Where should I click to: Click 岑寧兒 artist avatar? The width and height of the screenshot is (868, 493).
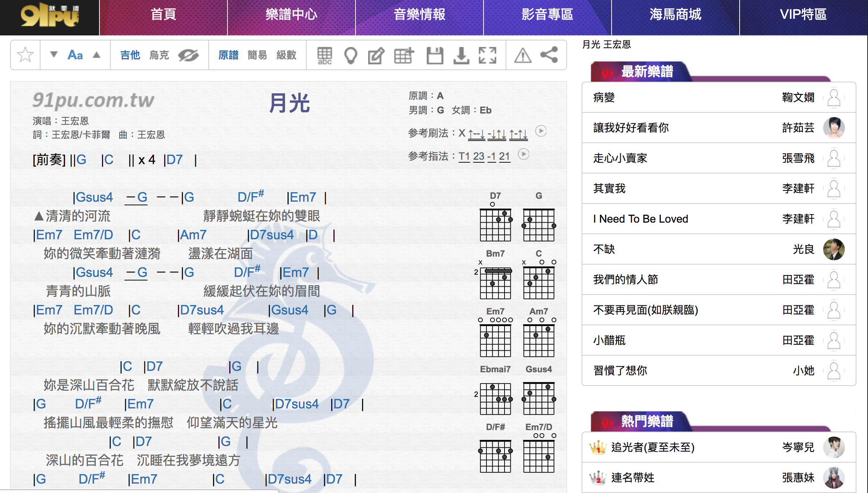(834, 447)
